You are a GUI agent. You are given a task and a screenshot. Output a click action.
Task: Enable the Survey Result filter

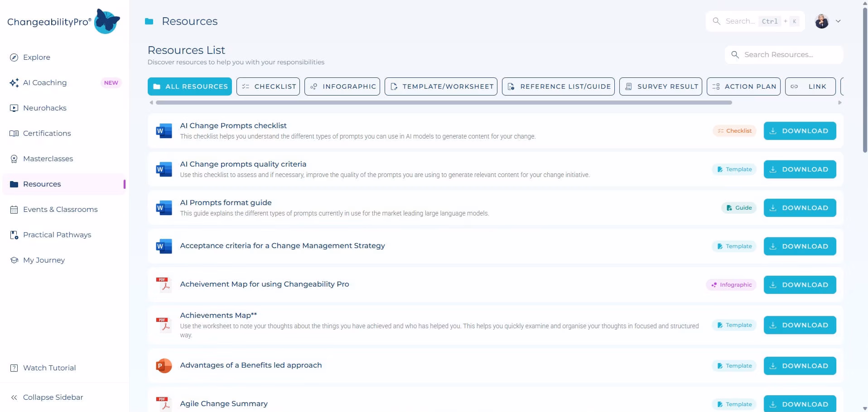point(661,86)
